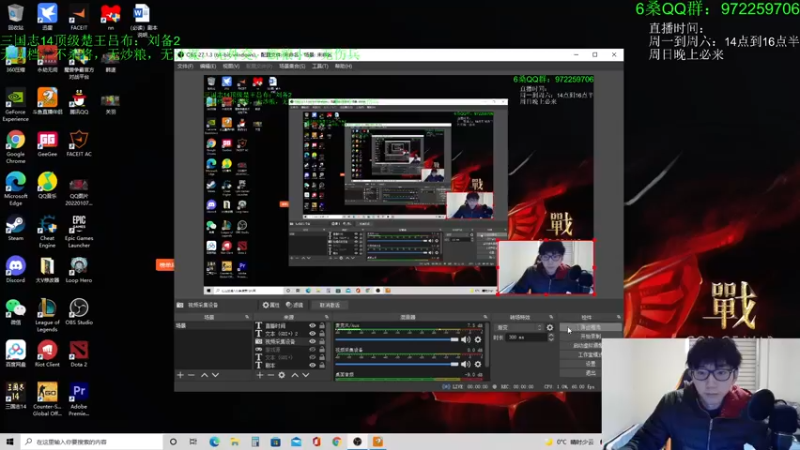Toggle lock on the last text source
800x450 pixels.
[x=322, y=365]
